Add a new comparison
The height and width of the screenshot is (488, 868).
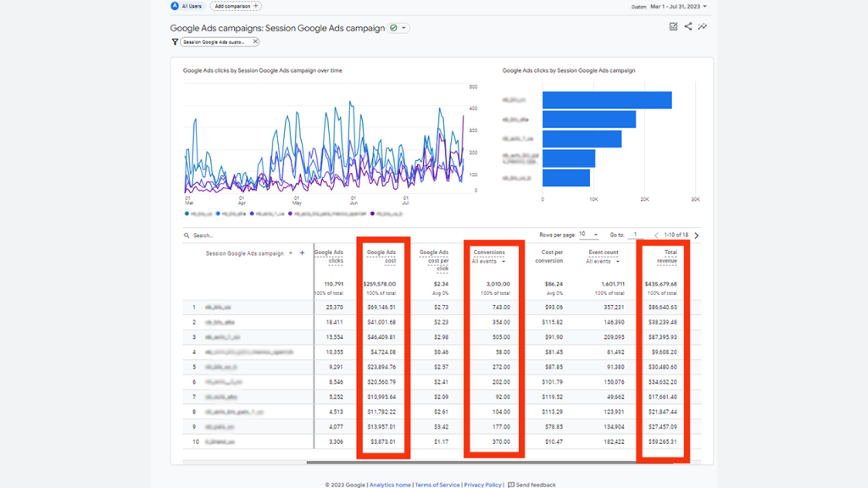click(x=236, y=6)
